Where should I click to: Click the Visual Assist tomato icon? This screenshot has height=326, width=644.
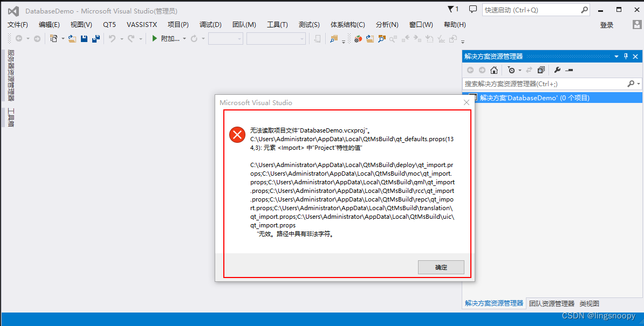(358, 39)
